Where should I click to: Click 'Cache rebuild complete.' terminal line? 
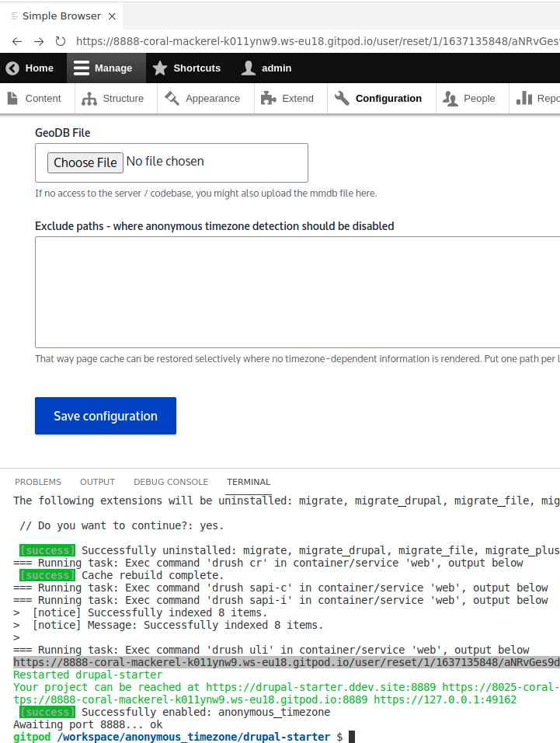tap(152, 575)
